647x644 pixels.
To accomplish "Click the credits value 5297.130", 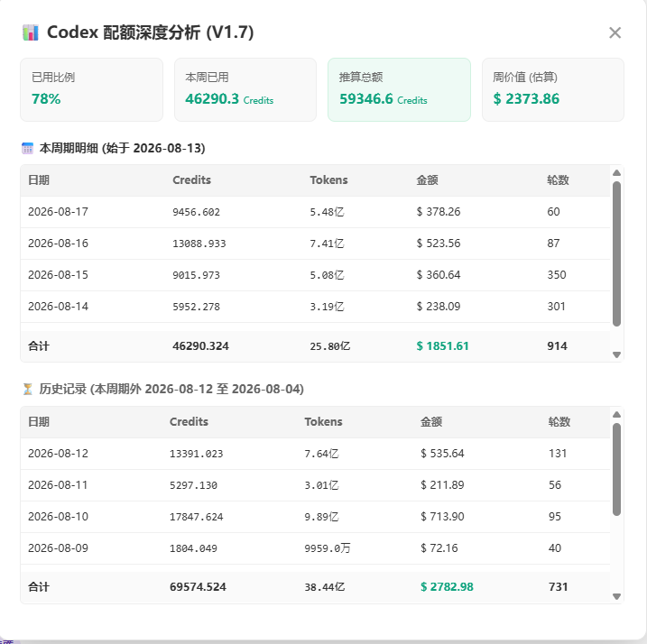I will [193, 485].
